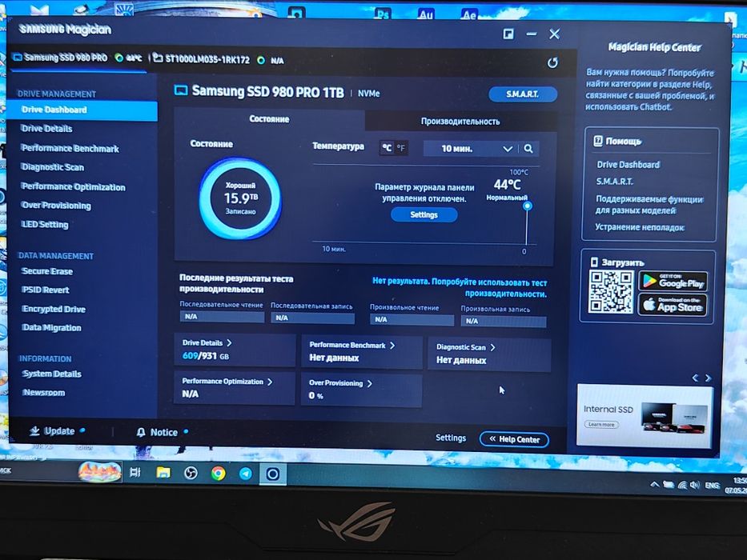Go to previous banner with left arrow
747x560 pixels.
click(695, 378)
